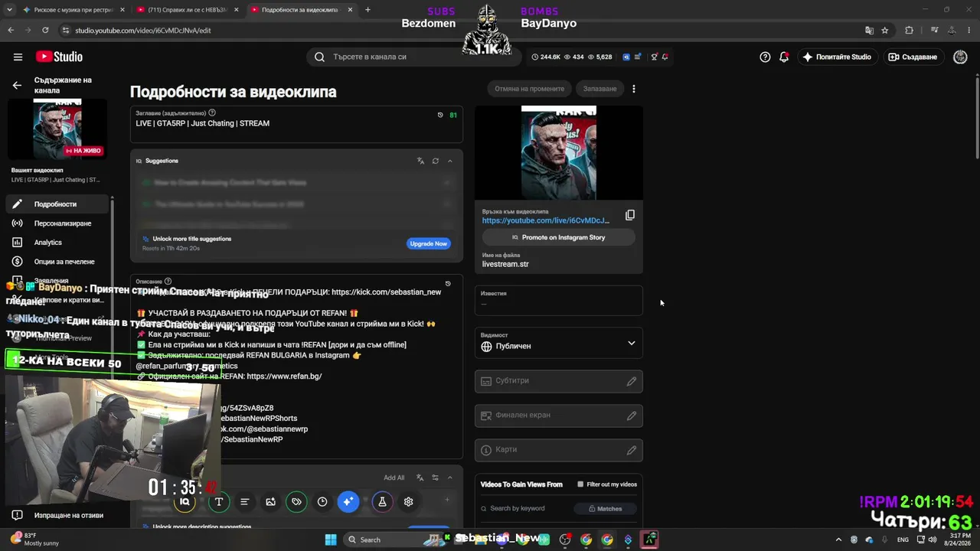Click the description lines tool in floating toolbar
The width and height of the screenshot is (980, 551).
[x=245, y=502]
